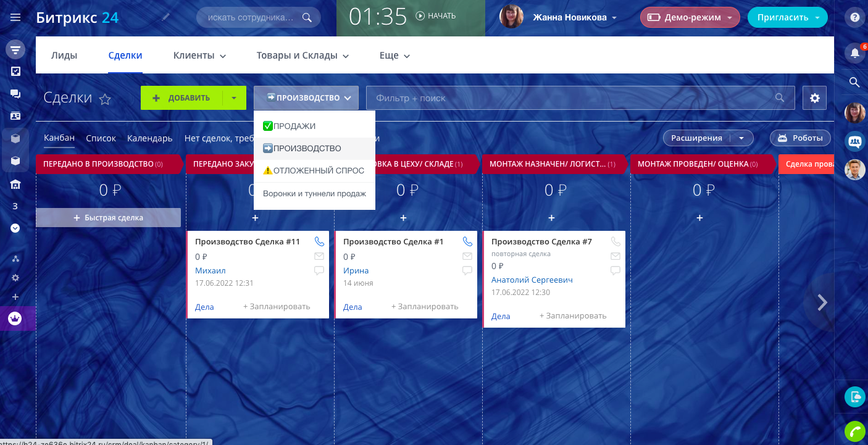Click the search magnifier in the right panel
The height and width of the screenshot is (445, 868).
(855, 82)
